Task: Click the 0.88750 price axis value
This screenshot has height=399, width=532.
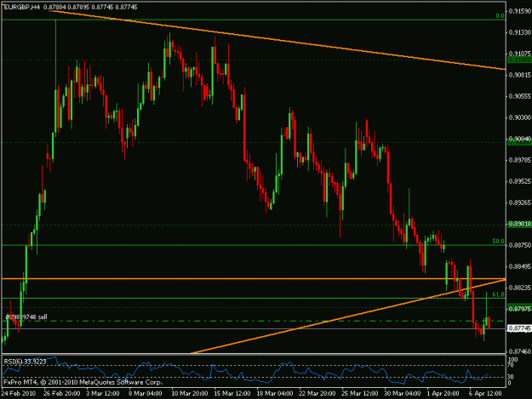Action: (x=520, y=245)
